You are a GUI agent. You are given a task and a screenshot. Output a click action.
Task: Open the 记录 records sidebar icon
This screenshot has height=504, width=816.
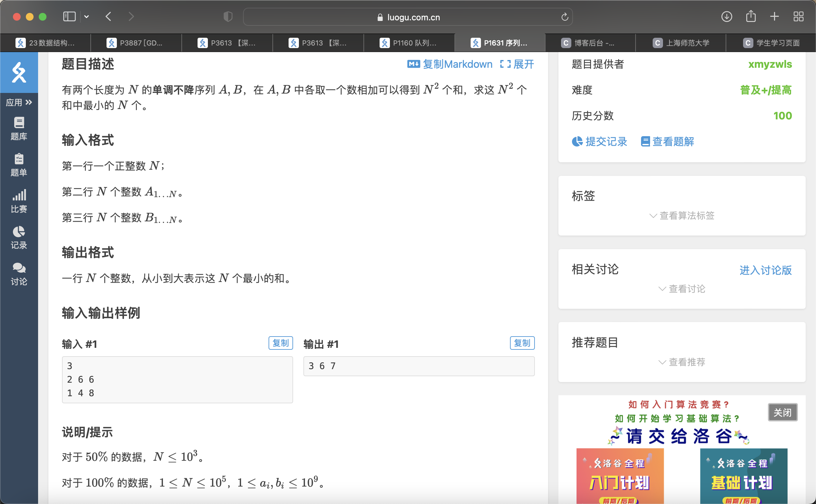19,237
